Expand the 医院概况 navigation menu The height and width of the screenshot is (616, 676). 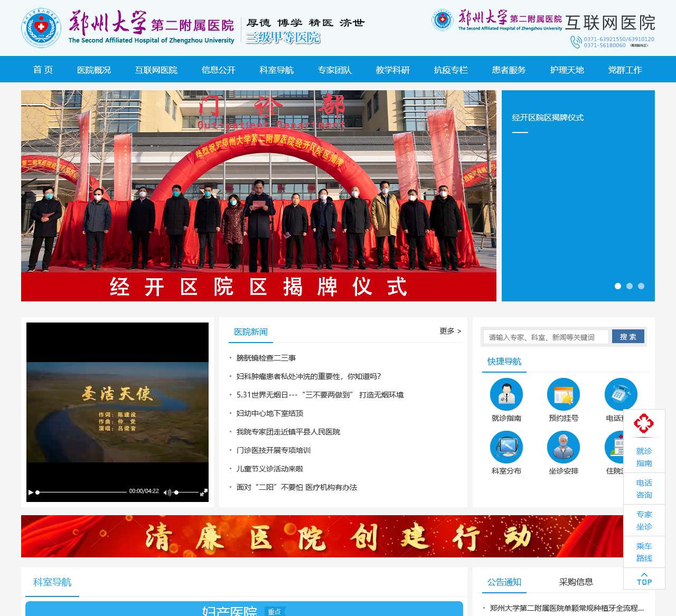[x=95, y=69]
